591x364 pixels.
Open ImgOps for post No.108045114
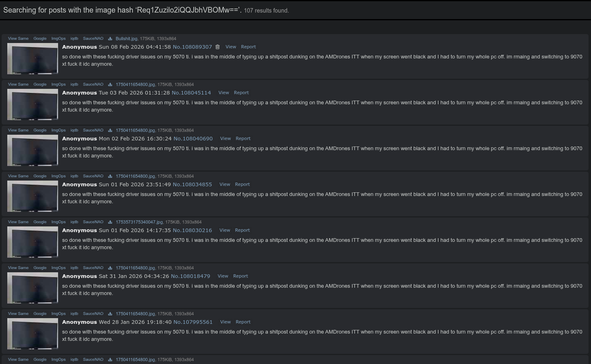coord(58,84)
